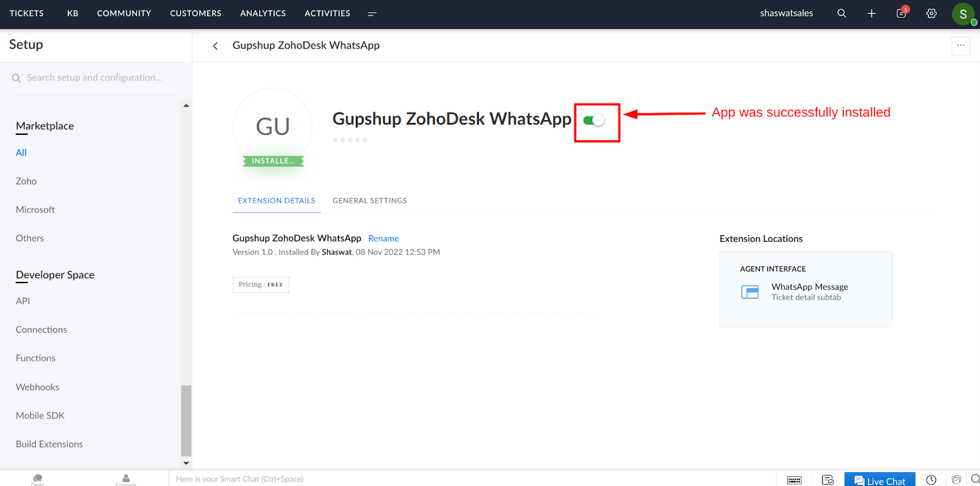
Task: Open notifications icon with red badge
Action: 902,12
